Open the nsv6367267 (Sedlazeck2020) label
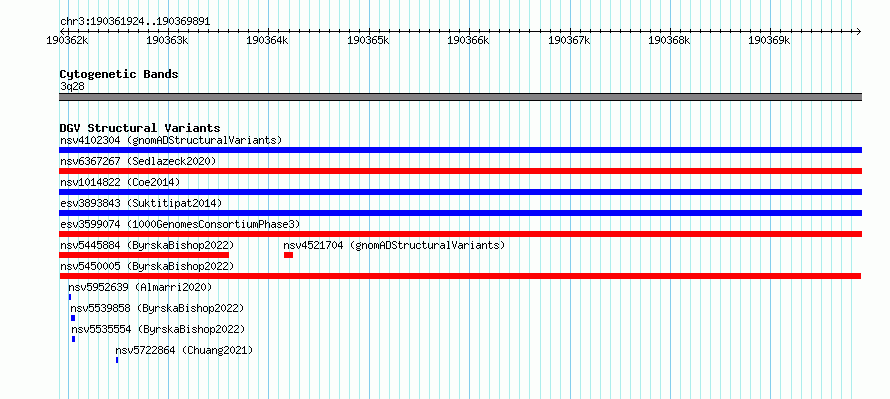This screenshot has width=890, height=399. tap(138, 161)
